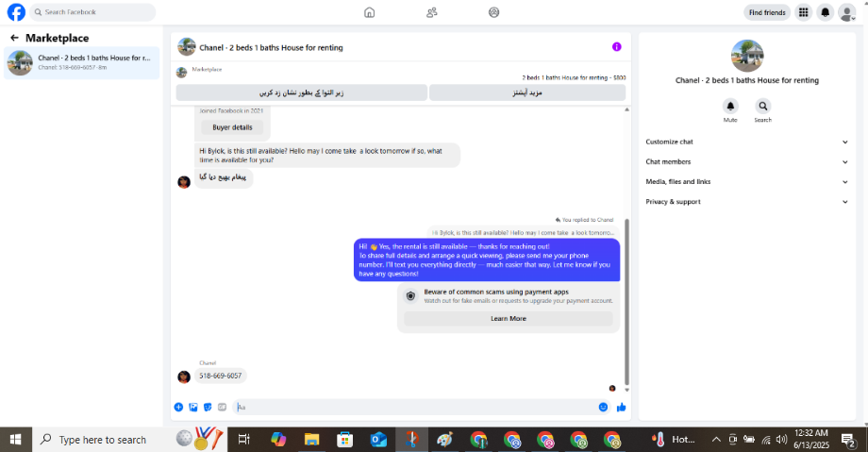Click the Buyer details button

click(232, 127)
